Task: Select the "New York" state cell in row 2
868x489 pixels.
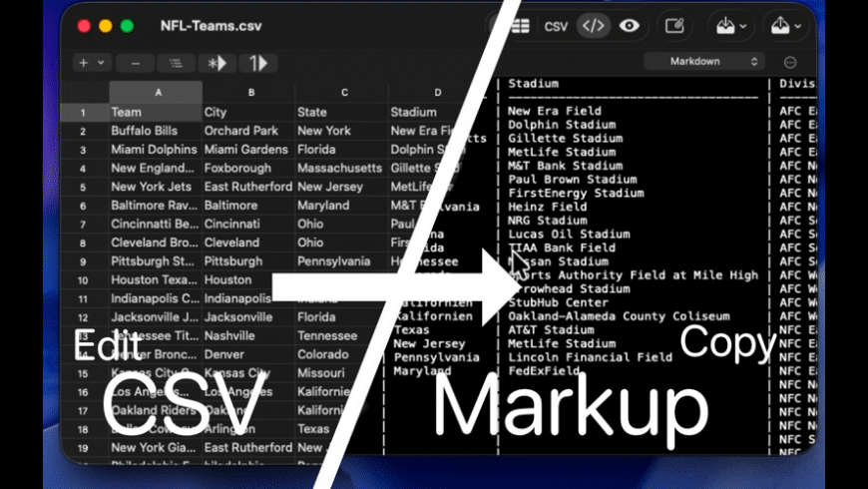Action: pos(341,132)
